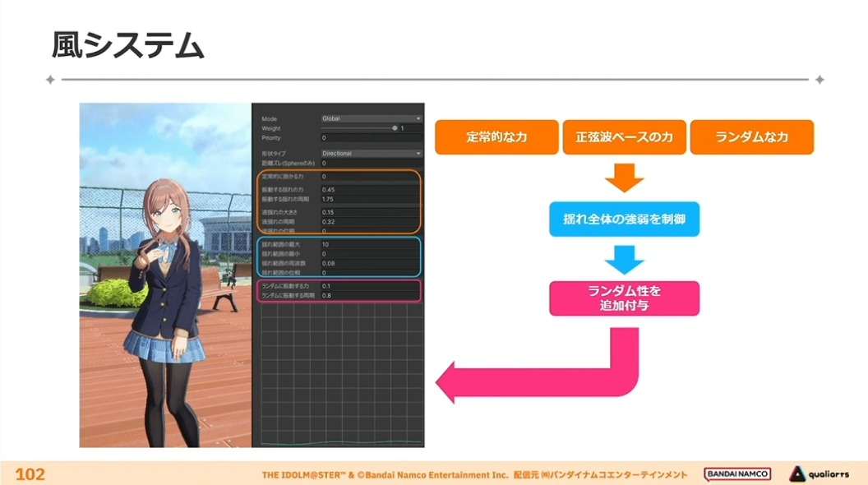Open the 形状タイプ dropdown showing Directional

[372, 154]
